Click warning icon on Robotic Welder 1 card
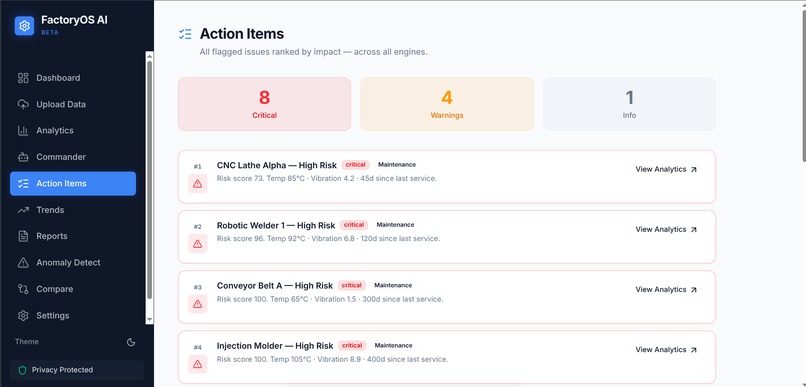Screen dimensions: 806x387 [x=197, y=244]
